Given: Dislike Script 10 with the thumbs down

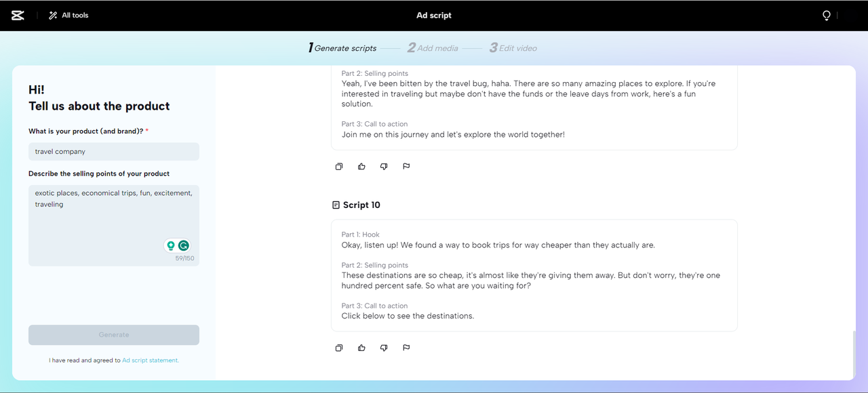Looking at the screenshot, I should click(384, 348).
